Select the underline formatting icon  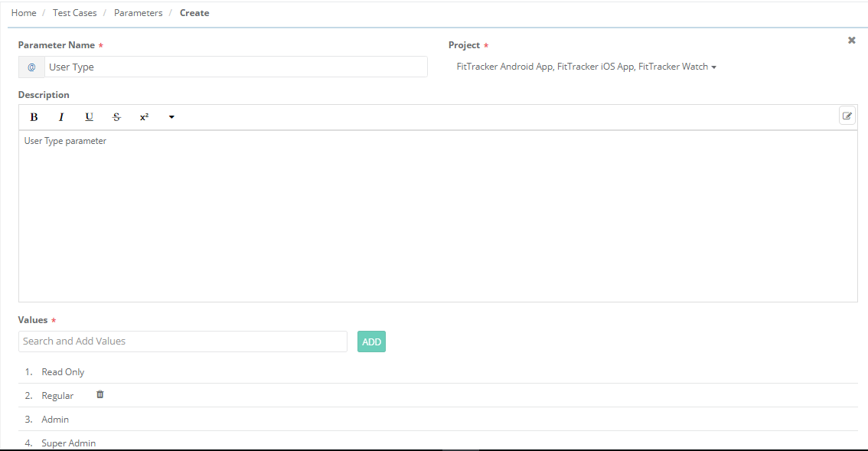click(89, 116)
